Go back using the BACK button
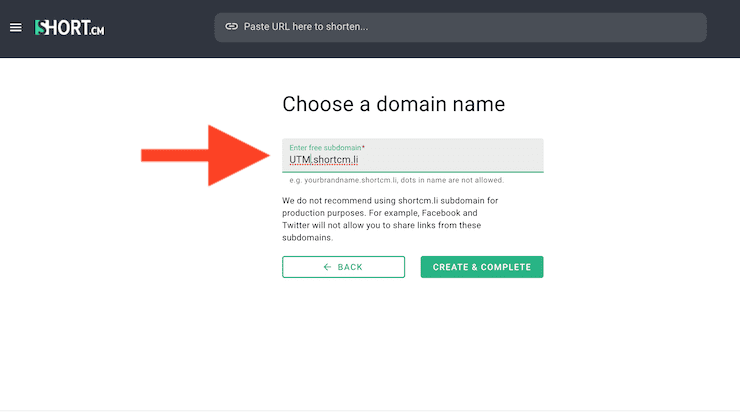740x416 pixels. click(344, 267)
